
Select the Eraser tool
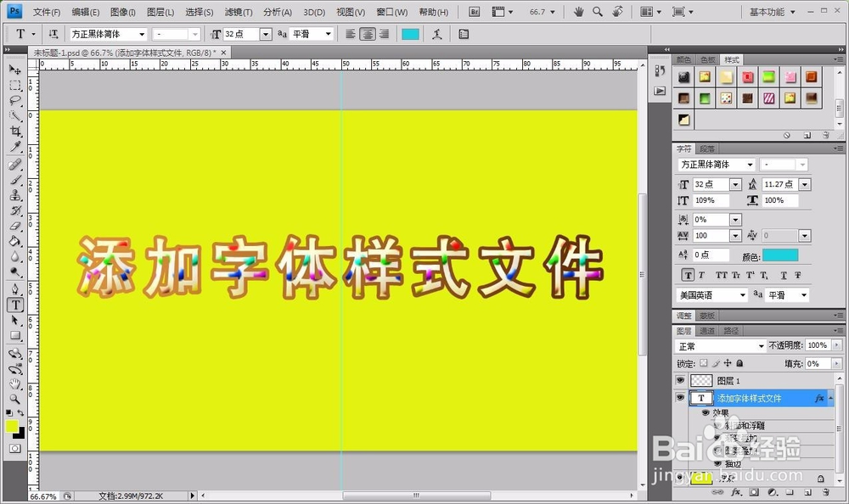[x=15, y=226]
